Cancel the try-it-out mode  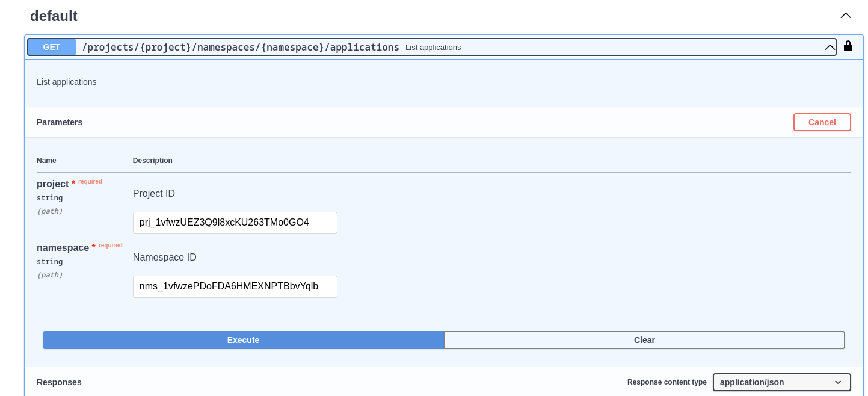coord(822,122)
